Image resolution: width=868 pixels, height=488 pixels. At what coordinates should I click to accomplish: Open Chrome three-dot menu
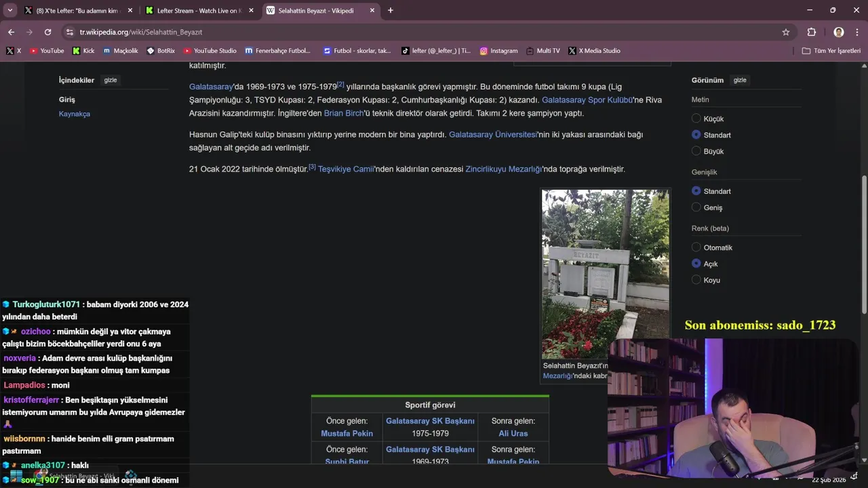[857, 32]
